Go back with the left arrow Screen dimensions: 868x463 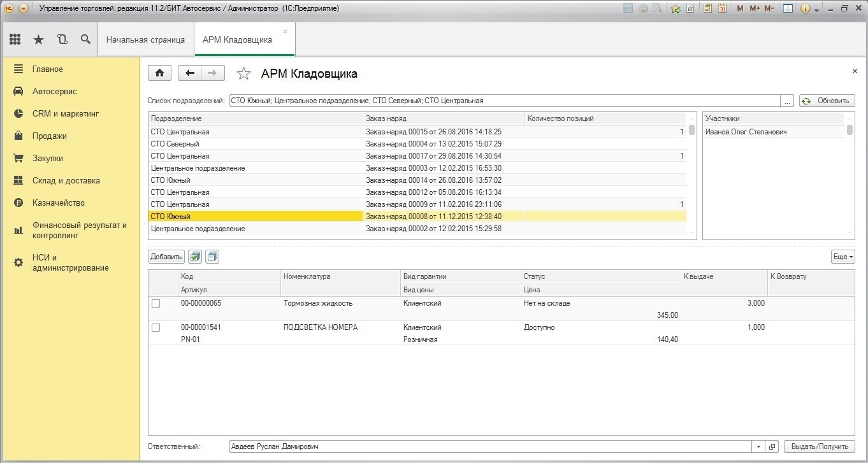189,73
